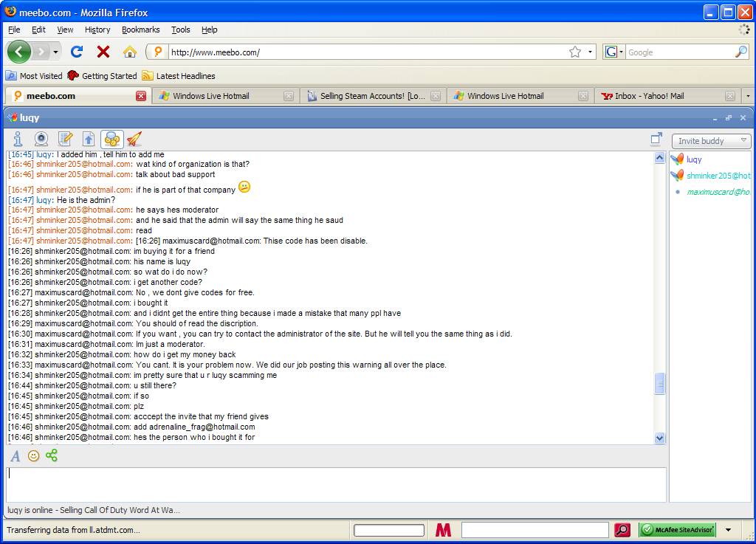Open the Most Visited bookmarks folder
The image size is (756, 544).
click(x=34, y=75)
